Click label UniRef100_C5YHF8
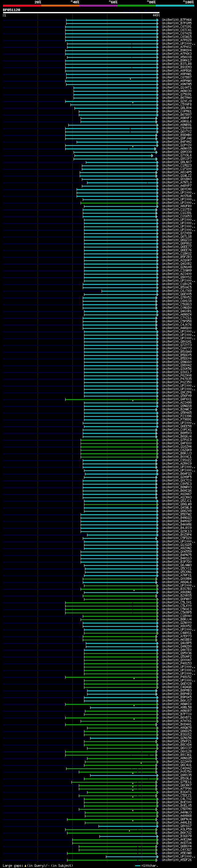The width and height of the screenshot is (197, 868). pyautogui.click(x=177, y=104)
